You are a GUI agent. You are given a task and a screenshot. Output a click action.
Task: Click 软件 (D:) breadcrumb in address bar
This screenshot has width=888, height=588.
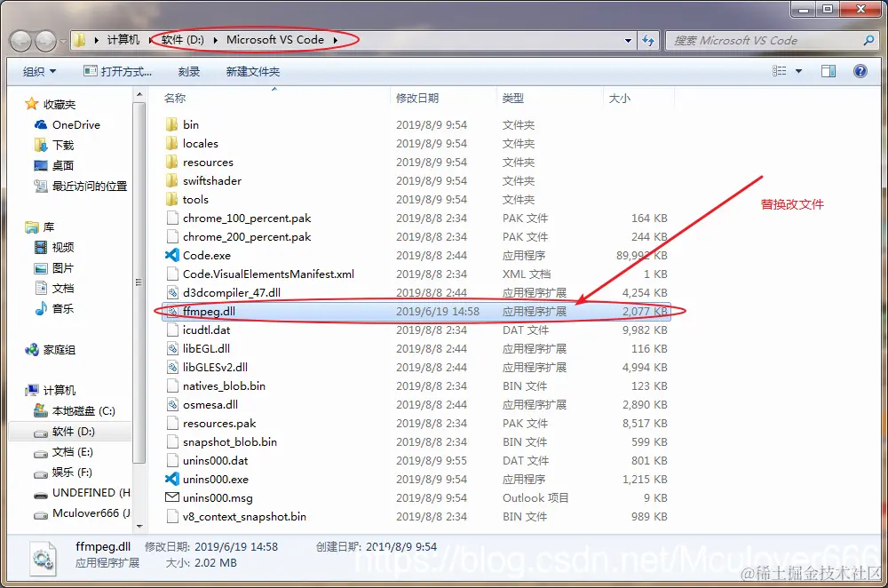(x=182, y=40)
